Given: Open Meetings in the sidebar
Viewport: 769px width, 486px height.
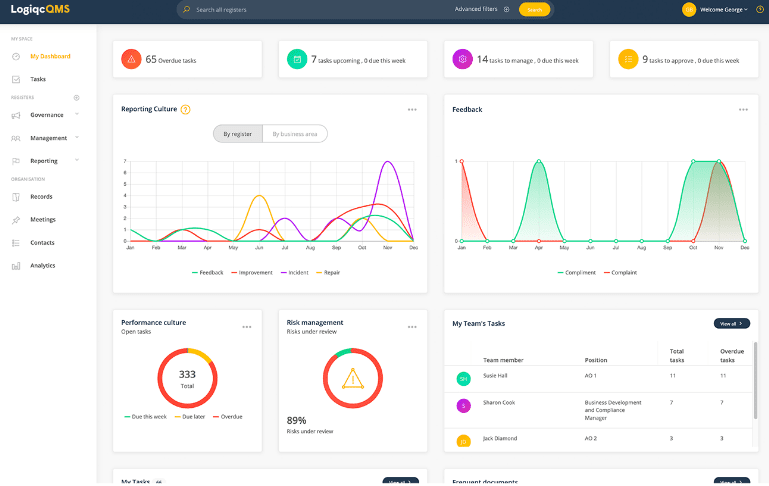Looking at the screenshot, I should click(x=42, y=219).
